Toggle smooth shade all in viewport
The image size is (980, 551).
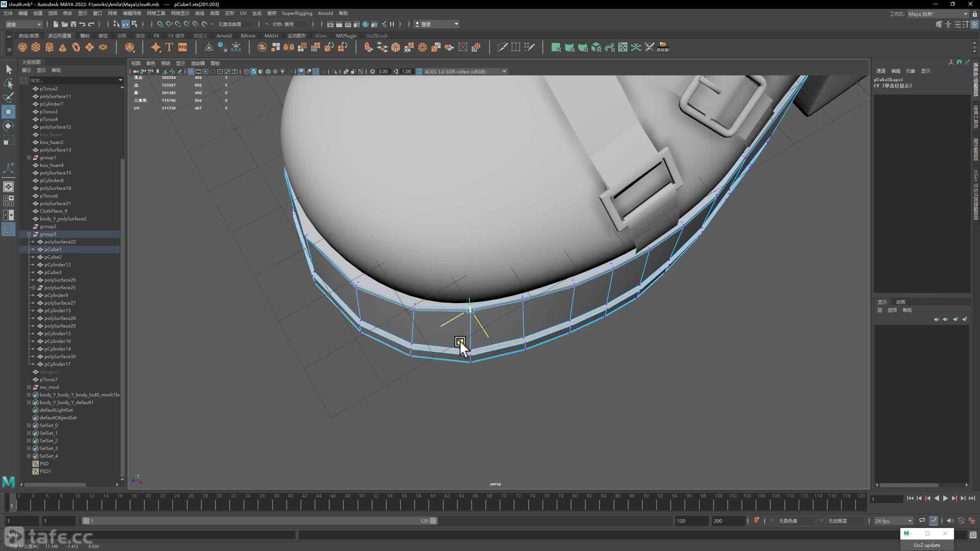pyautogui.click(x=253, y=72)
